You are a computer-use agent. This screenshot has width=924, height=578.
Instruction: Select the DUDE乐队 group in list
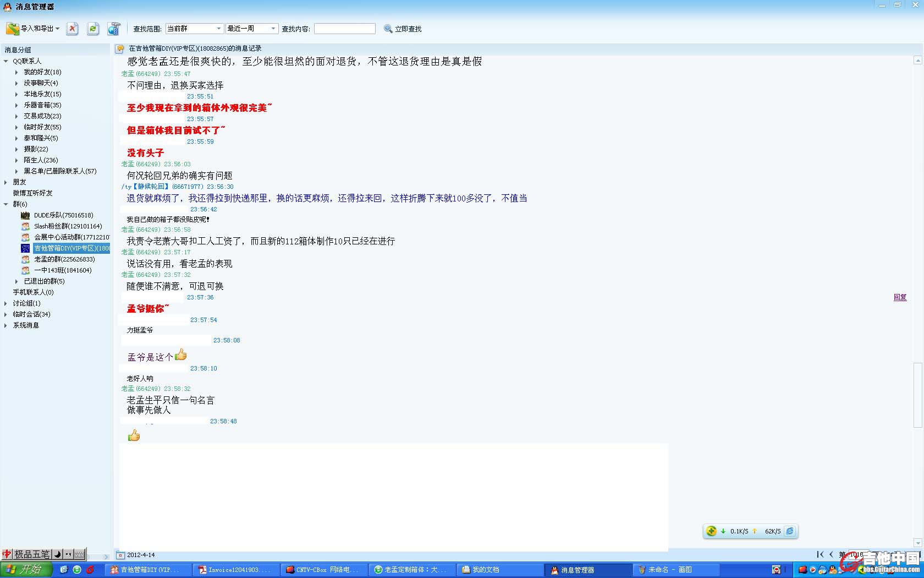[63, 215]
